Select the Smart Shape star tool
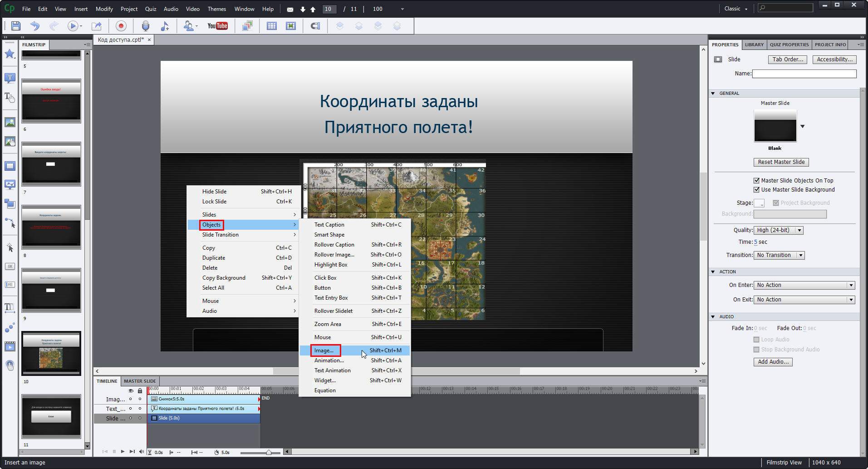868x469 pixels. tap(10, 54)
